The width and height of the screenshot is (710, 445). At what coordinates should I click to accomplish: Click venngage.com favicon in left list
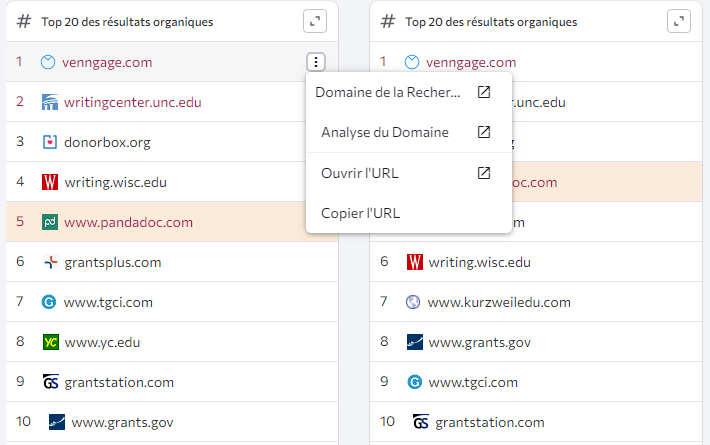pyautogui.click(x=48, y=62)
